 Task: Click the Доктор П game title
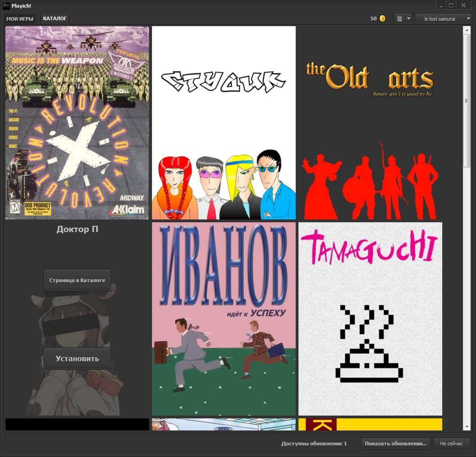[77, 229]
